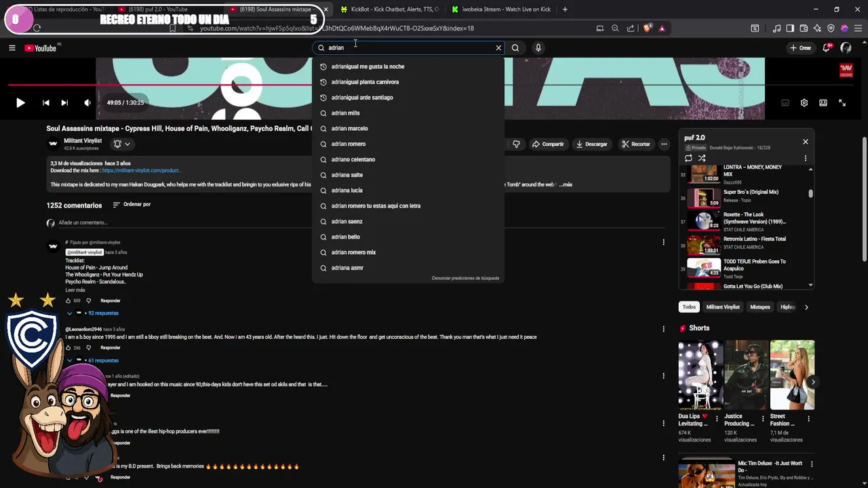The height and width of the screenshot is (488, 868).
Task: Open Militant Vinylist channel name
Action: tap(83, 140)
